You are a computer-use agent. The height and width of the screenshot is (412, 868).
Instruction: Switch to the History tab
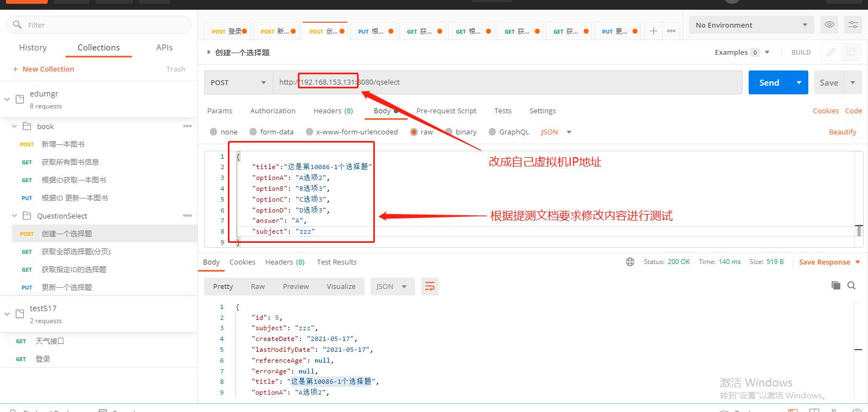pyautogui.click(x=33, y=47)
